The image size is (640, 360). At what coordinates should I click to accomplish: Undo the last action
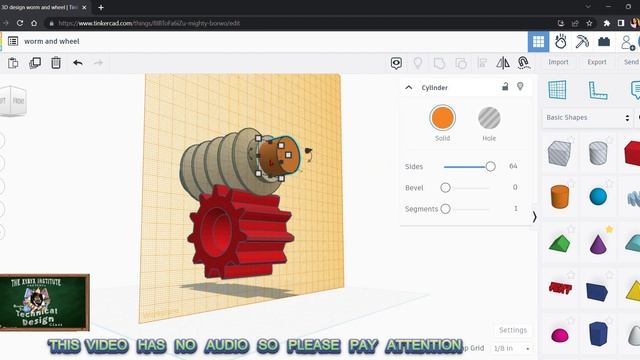point(78,63)
